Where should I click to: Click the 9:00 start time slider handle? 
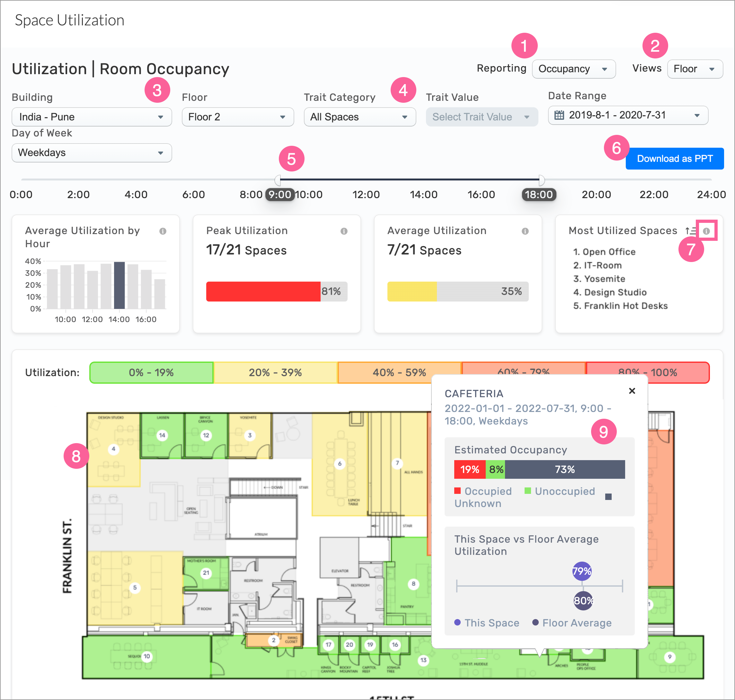(278, 180)
